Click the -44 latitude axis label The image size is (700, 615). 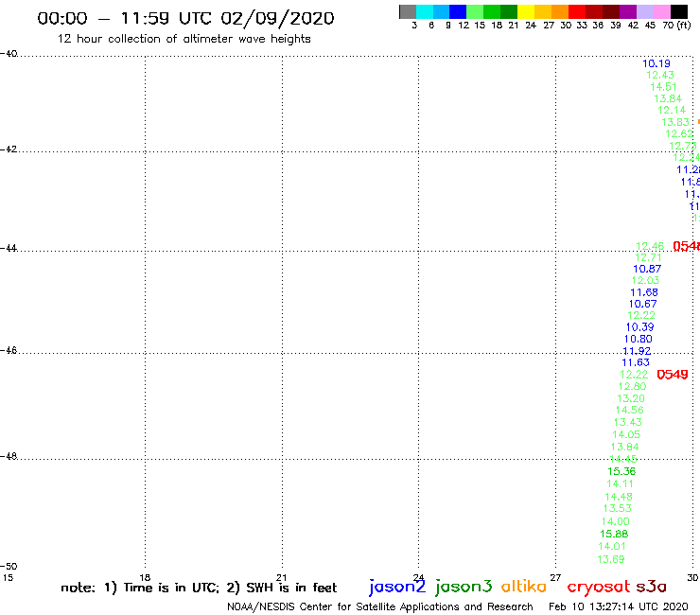9,249
